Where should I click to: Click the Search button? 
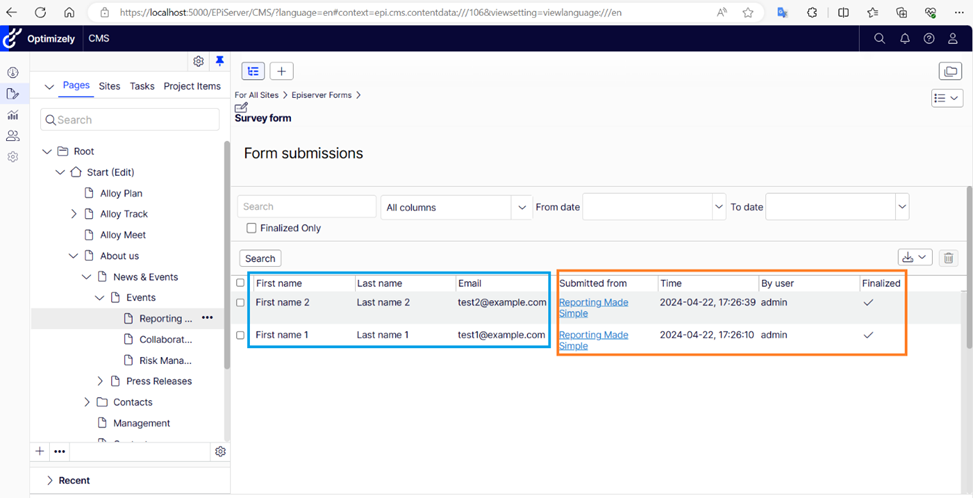click(260, 258)
